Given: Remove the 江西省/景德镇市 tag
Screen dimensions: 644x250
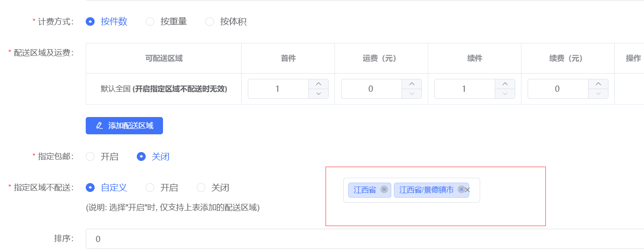Looking at the screenshot, I should (x=461, y=190).
